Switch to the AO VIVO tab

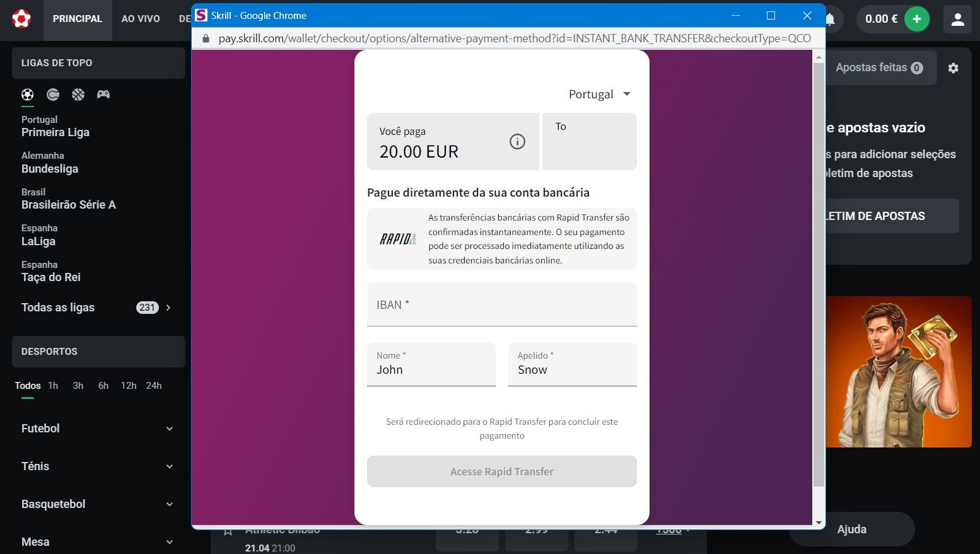click(x=141, y=19)
